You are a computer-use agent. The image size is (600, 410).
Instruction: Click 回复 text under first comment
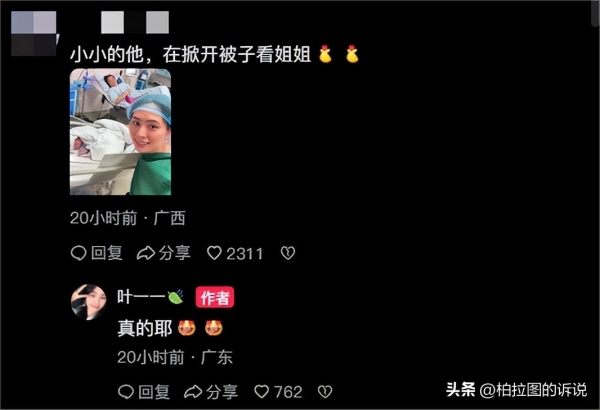(x=107, y=253)
